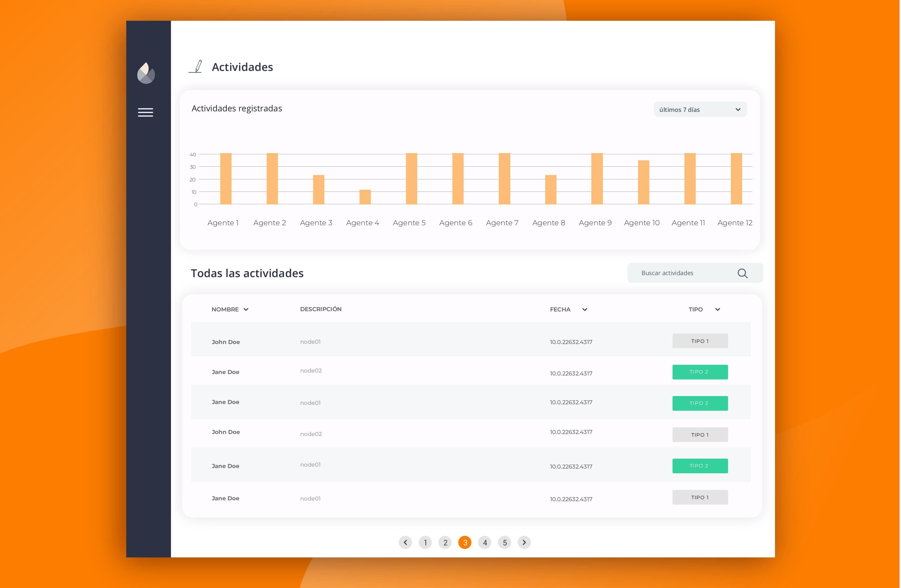Click the Agente 10 bar in chart
This screenshot has width=901, height=588.
[644, 182]
